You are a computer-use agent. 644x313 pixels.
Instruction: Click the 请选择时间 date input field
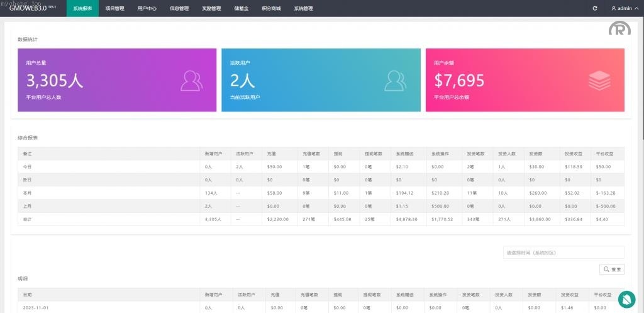(x=563, y=253)
